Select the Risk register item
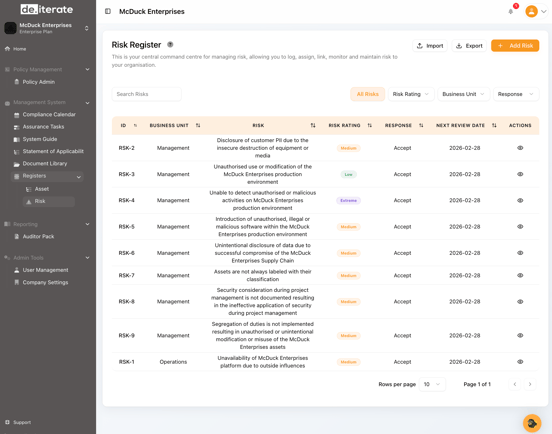The image size is (552, 434). (x=49, y=201)
